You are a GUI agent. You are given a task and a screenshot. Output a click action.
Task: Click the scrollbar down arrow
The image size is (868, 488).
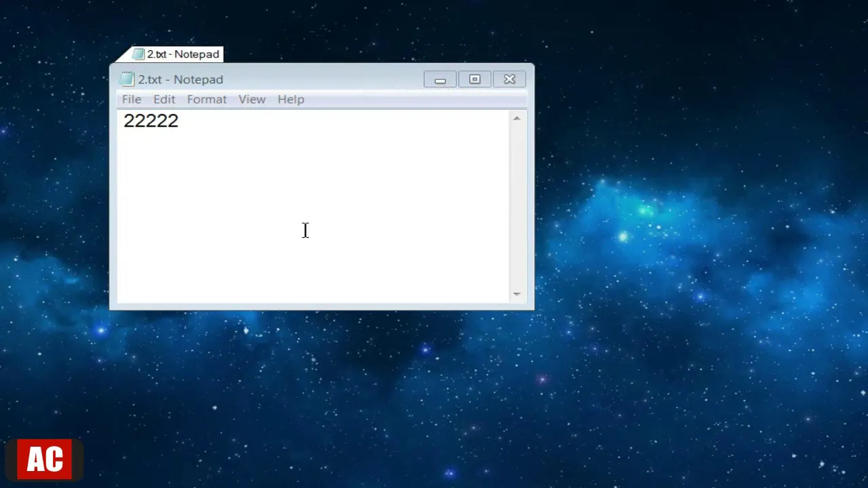[517, 293]
